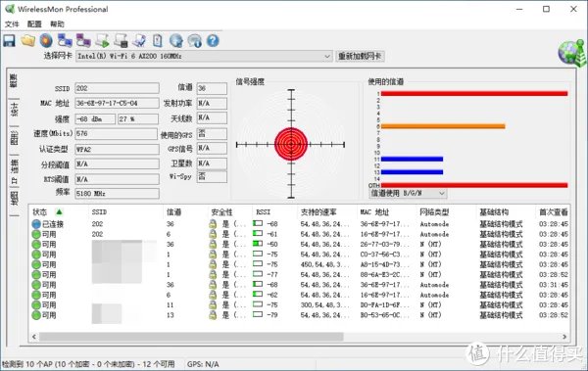Click the round orange target toolbar icon
The image size is (588, 371).
click(x=46, y=40)
